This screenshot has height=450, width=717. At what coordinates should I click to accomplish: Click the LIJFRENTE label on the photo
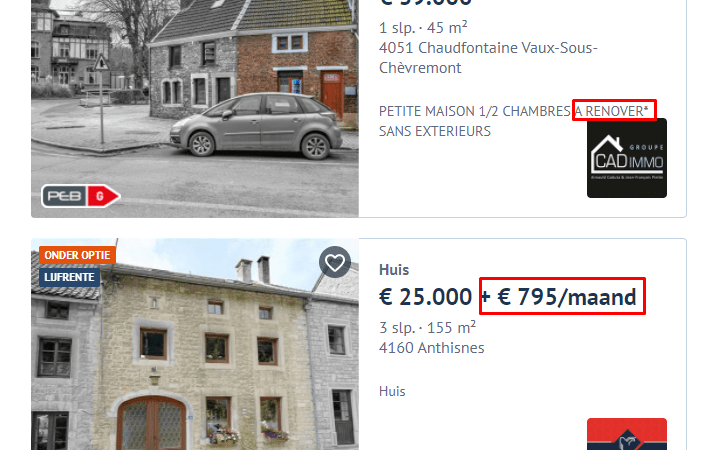pyautogui.click(x=70, y=277)
